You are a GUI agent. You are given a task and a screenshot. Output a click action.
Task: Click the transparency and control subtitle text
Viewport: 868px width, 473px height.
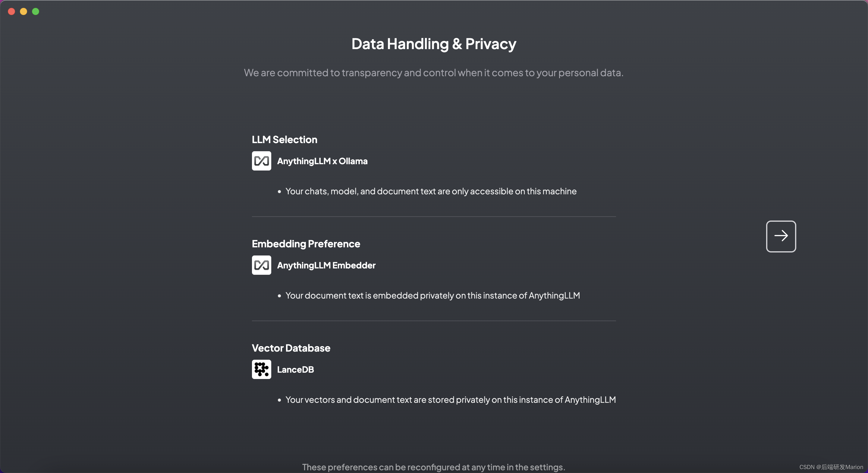click(434, 72)
